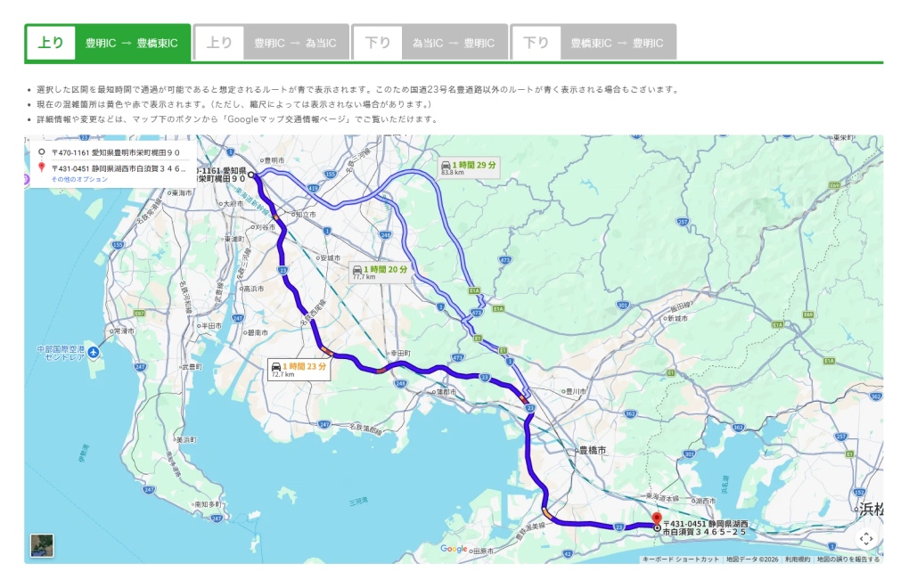The image size is (909, 588).
Task: Click the 知立市 city label
Action: tap(306, 215)
